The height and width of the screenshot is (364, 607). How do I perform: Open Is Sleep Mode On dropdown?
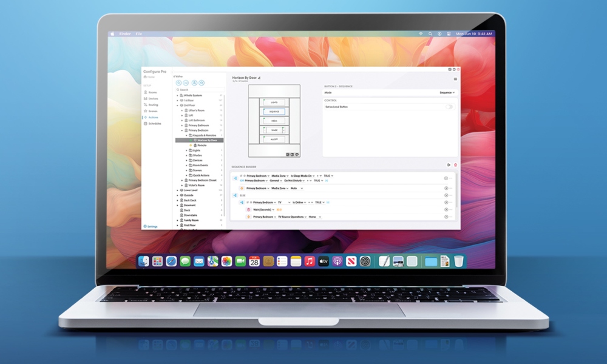(302, 176)
